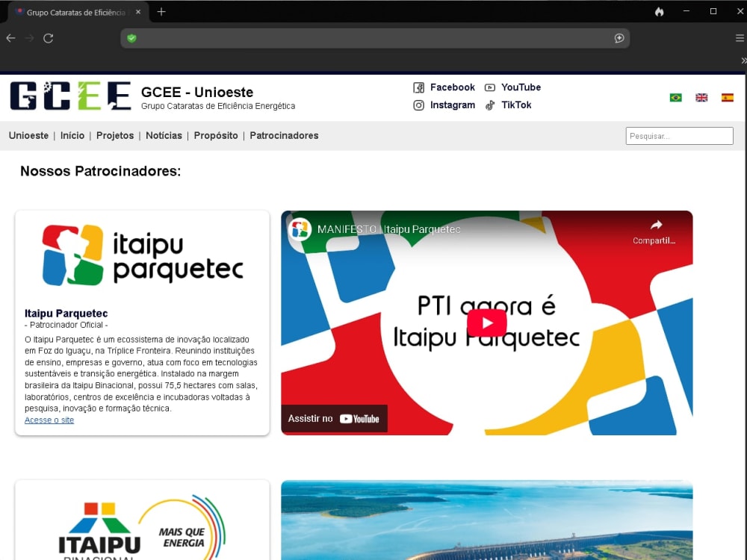Play the Itaipu Parquetec manifesto video

point(486,323)
